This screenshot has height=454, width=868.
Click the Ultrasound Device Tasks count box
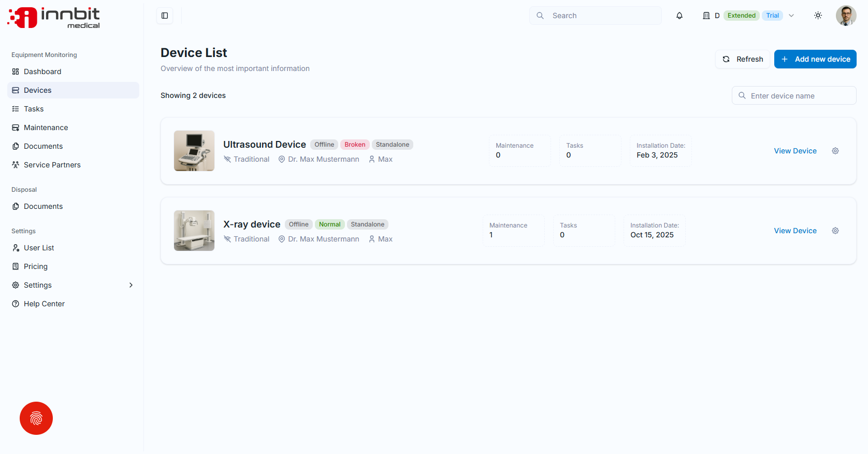coord(590,151)
